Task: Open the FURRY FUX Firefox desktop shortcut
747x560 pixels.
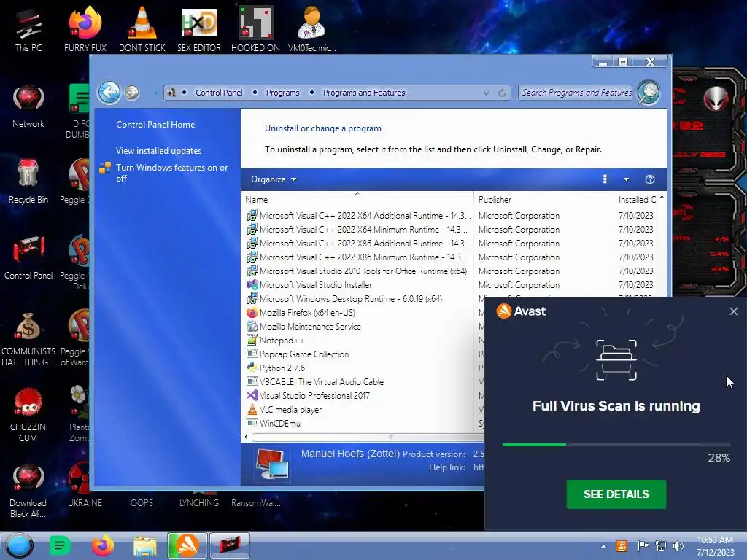Action: point(85,28)
